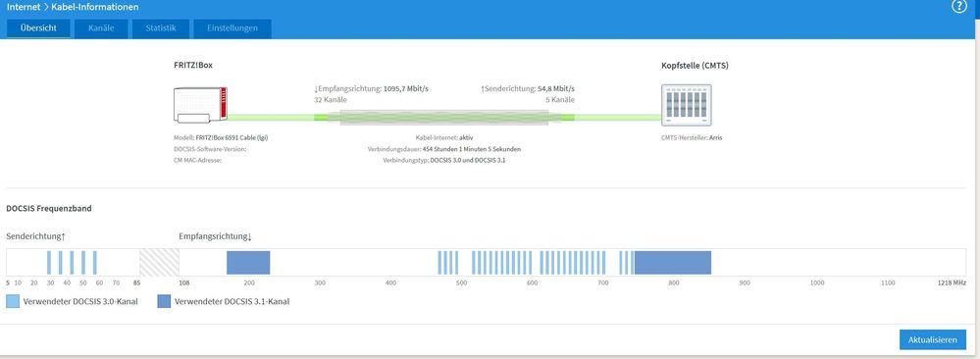Click the DOCSIS-Software-Version label
This screenshot has height=359, width=980.
(x=210, y=149)
